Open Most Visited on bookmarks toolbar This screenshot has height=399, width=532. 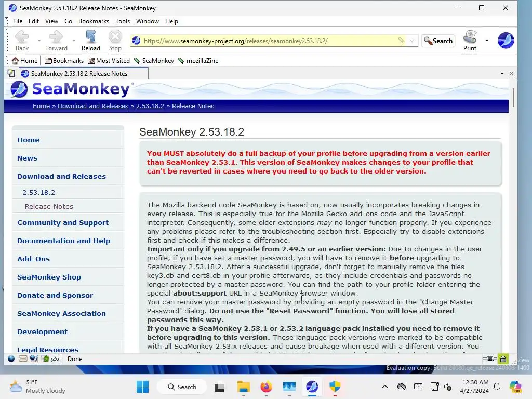point(109,60)
